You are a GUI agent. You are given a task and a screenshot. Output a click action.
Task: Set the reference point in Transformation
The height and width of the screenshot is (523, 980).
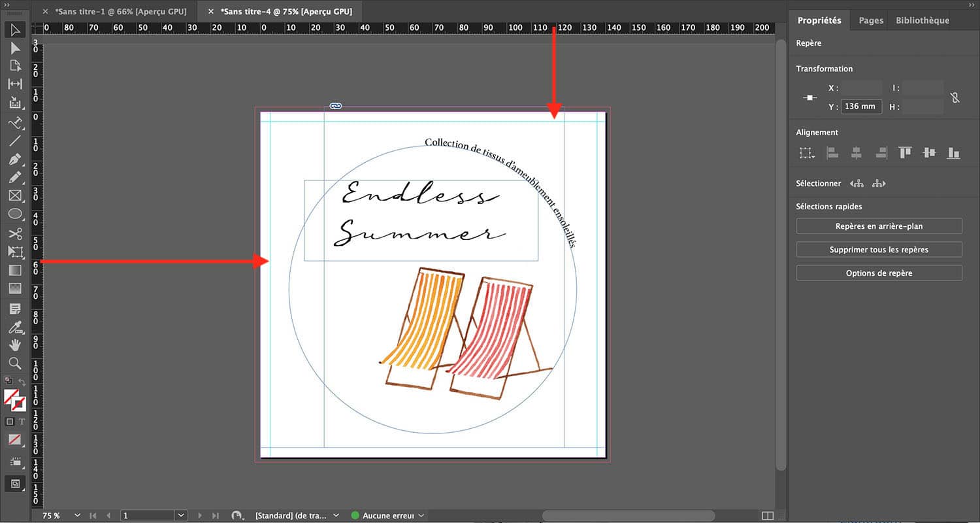coord(809,97)
